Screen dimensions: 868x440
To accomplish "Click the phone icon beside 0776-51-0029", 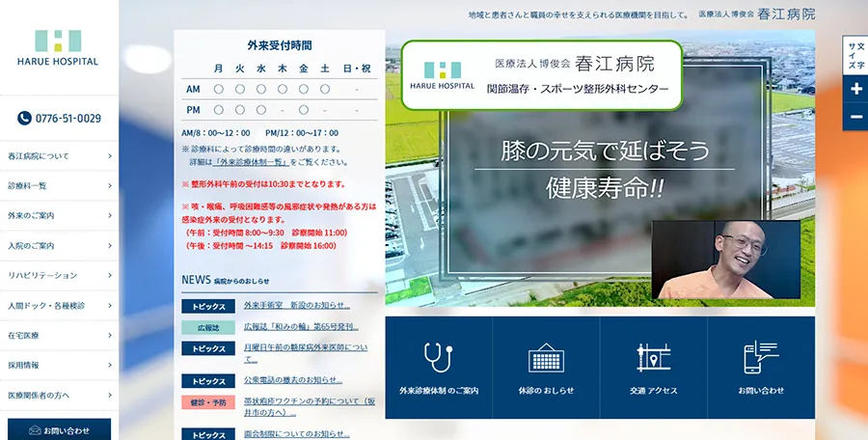I will (x=24, y=118).
